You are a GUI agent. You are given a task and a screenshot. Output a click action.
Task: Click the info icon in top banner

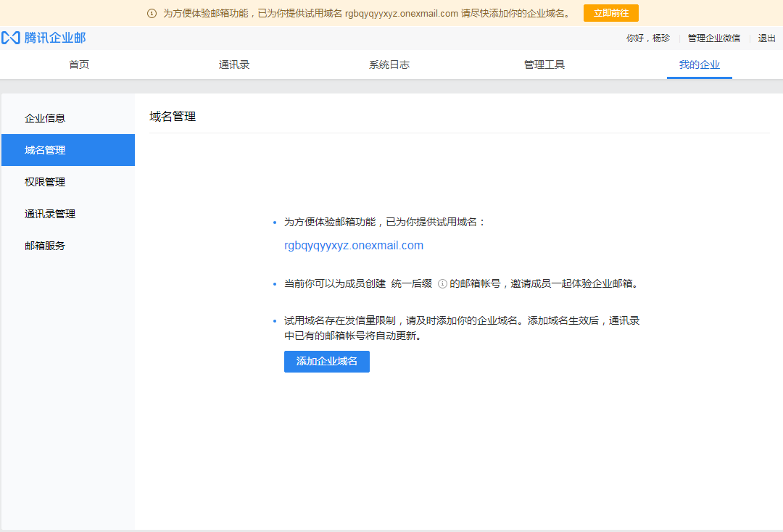point(152,14)
